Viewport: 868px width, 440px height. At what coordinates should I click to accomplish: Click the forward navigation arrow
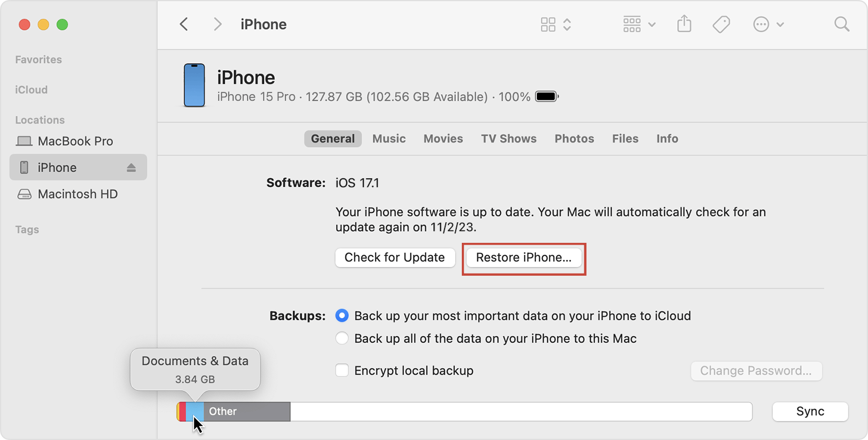(x=218, y=25)
